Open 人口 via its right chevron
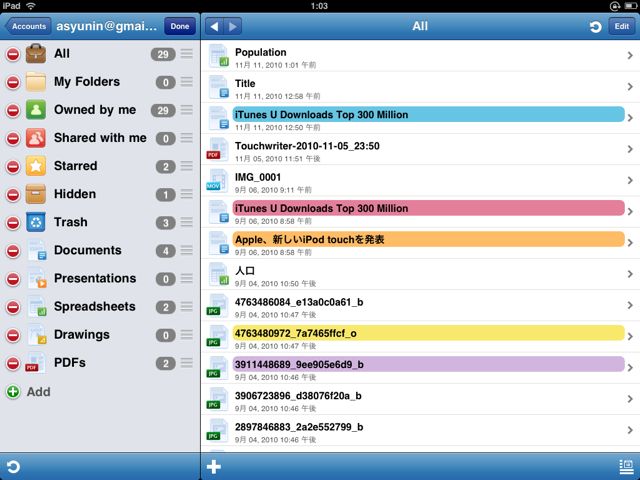 click(630, 274)
